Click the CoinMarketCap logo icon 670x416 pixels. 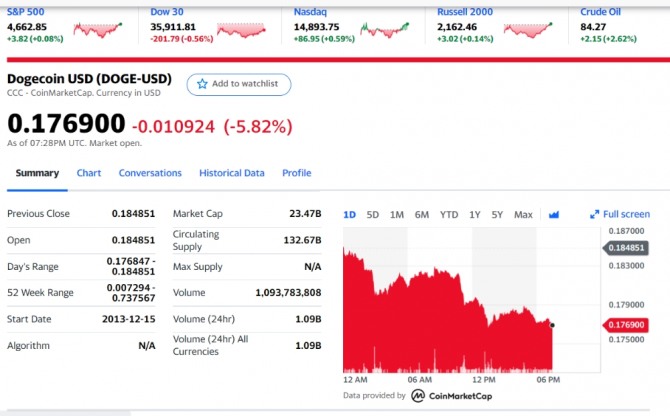click(x=418, y=396)
